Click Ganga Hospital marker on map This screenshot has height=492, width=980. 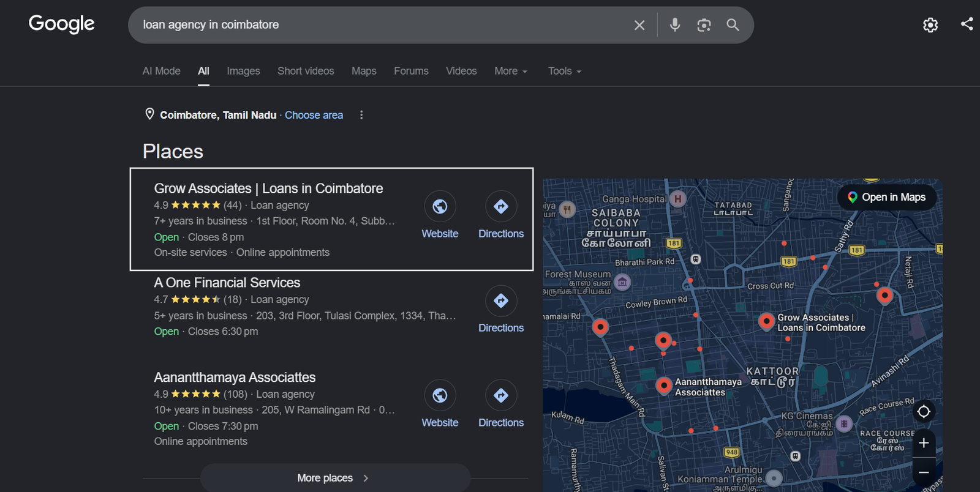click(x=677, y=198)
